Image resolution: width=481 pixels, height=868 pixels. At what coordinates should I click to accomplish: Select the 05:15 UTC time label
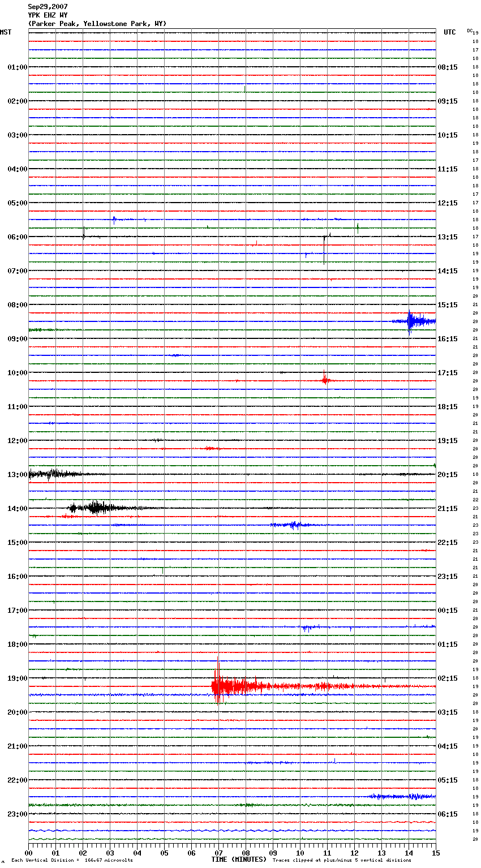pyautogui.click(x=448, y=780)
